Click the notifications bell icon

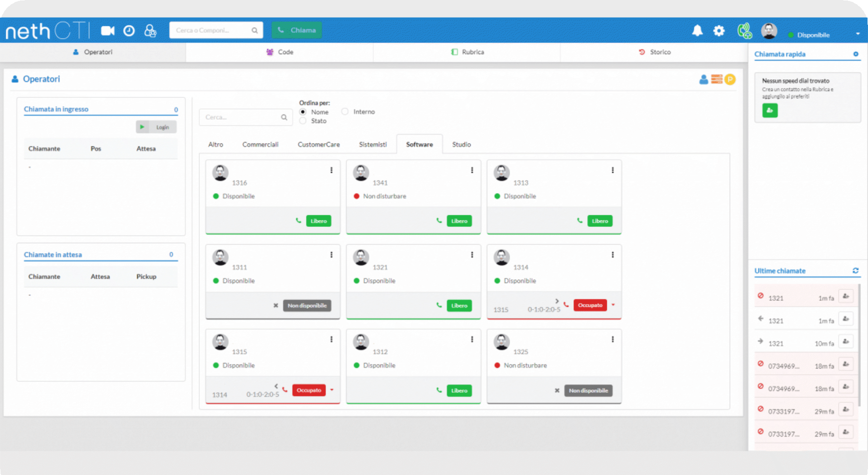(697, 31)
